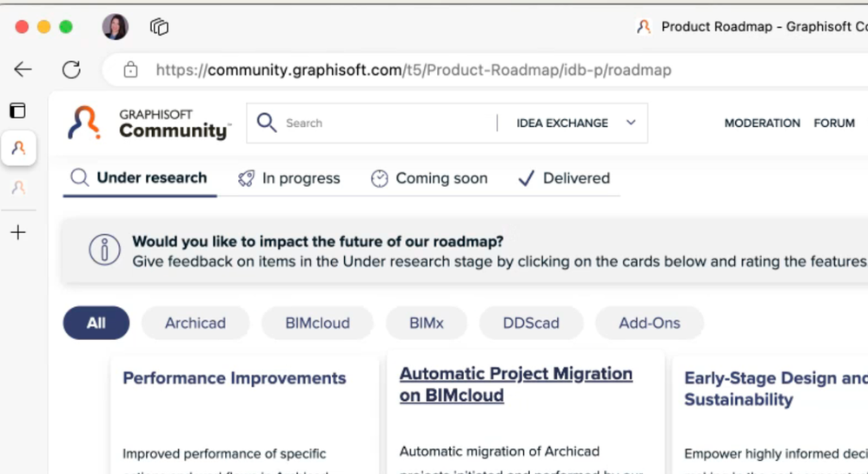The image size is (868, 474).
Task: Select the active Graphisoft sidebar tab
Action: (19, 148)
